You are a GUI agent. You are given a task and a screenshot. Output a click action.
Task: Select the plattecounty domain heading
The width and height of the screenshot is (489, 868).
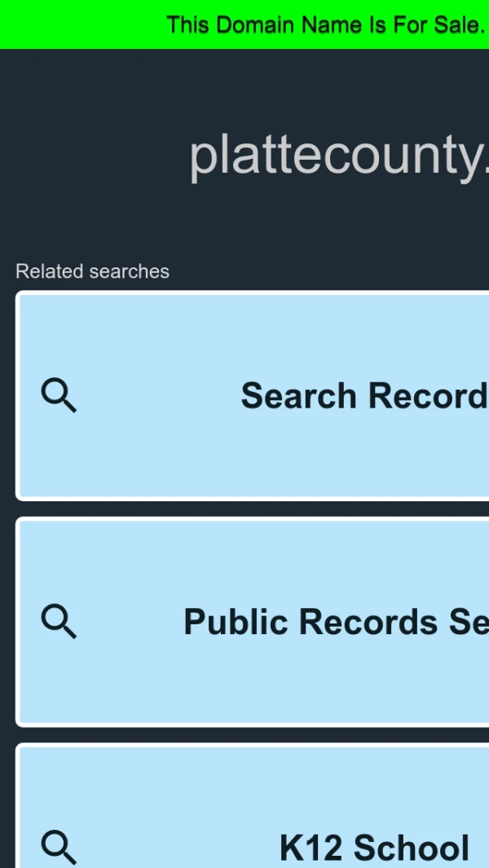click(x=339, y=156)
